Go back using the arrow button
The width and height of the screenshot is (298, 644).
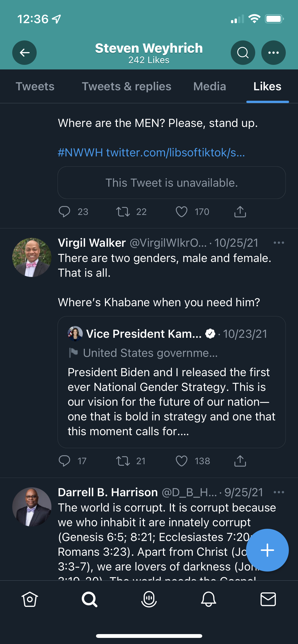[24, 53]
